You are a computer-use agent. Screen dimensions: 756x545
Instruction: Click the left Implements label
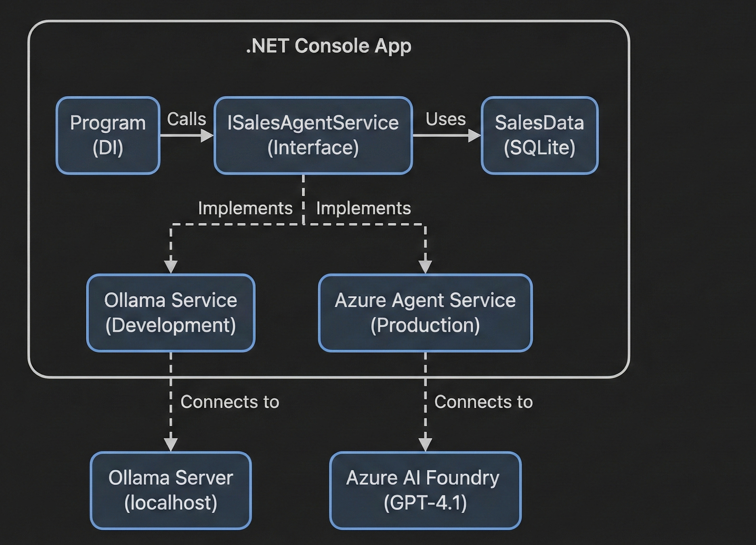pos(245,208)
